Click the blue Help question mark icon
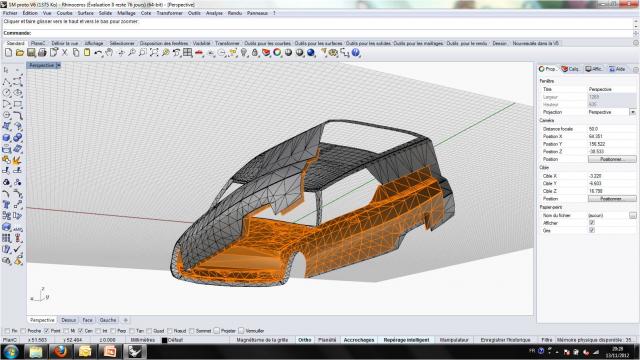 [356, 53]
